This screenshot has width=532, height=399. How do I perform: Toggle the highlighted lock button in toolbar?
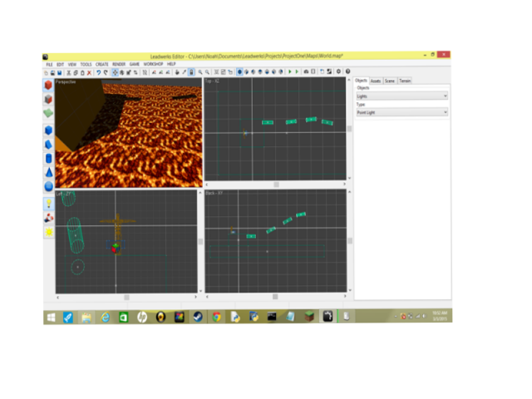click(x=191, y=72)
